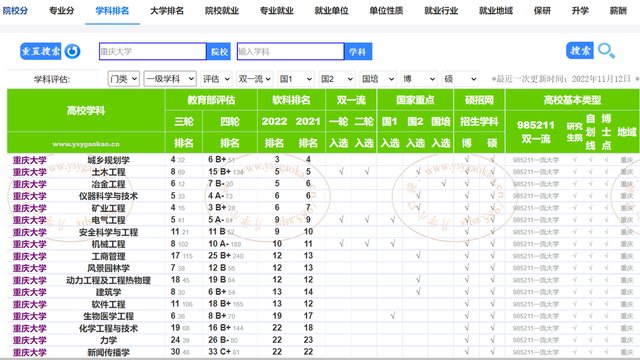Click the 动力工程及工程热物理 subject cell

coord(108,280)
